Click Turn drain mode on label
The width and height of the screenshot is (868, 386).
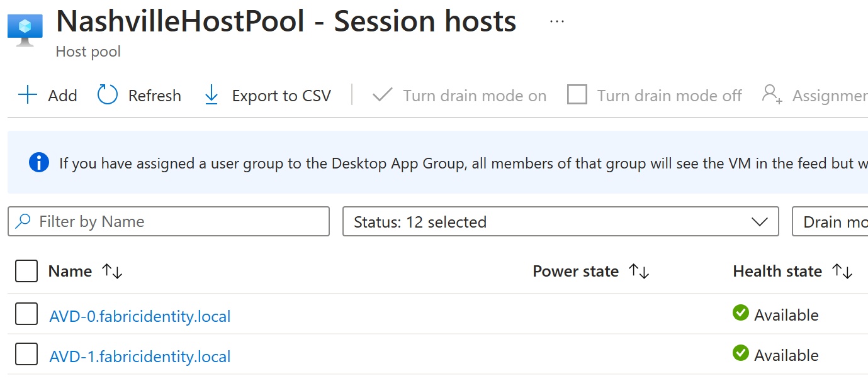[x=475, y=96]
